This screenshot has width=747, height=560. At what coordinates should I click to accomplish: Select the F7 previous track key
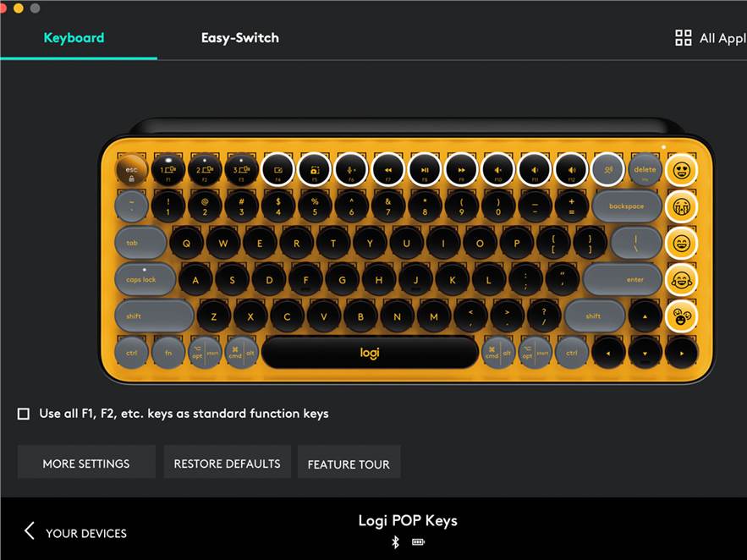point(387,169)
